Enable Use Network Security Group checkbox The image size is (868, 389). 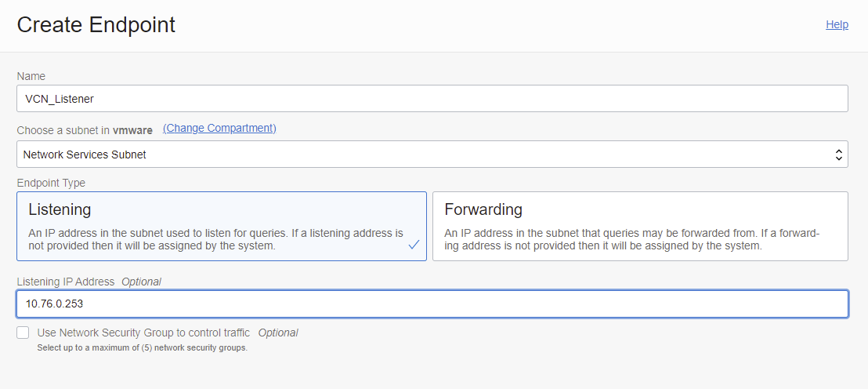(23, 333)
